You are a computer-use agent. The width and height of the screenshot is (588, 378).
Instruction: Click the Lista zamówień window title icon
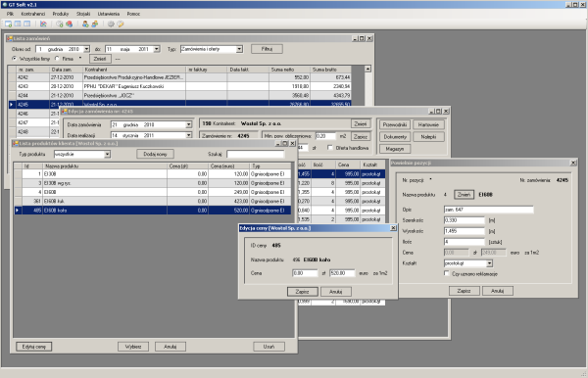10,38
